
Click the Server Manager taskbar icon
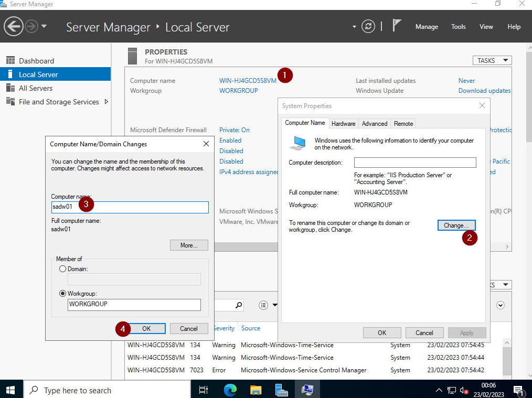[282, 390]
